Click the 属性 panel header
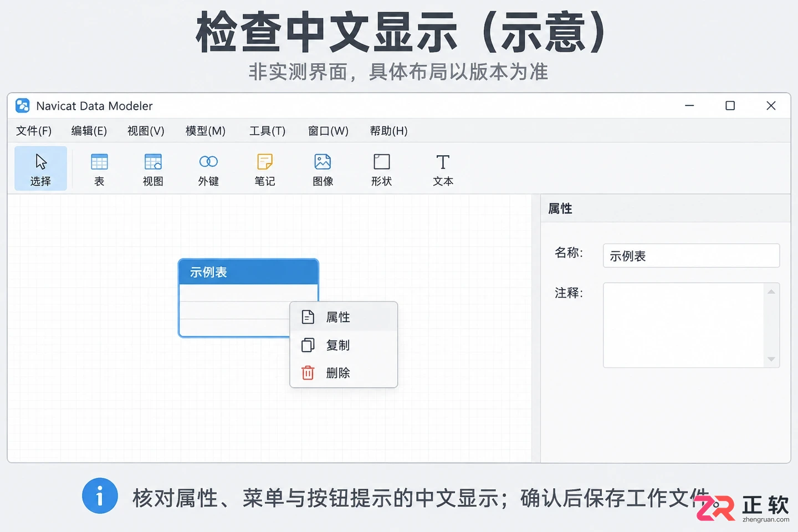Image resolution: width=798 pixels, height=532 pixels. coord(666,208)
